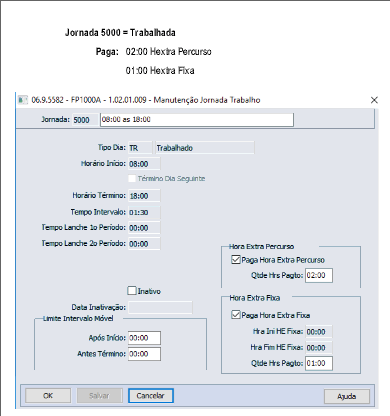
Task: Close the Manutenção Jornada Trabalho window
Action: (x=374, y=100)
